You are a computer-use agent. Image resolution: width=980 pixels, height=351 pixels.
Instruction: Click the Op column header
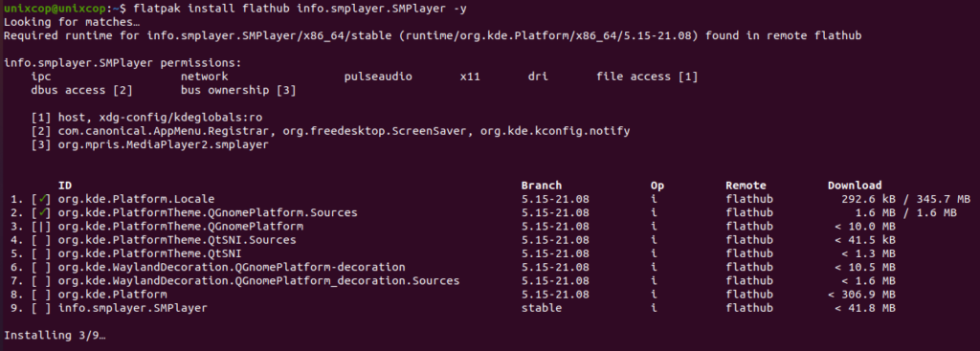point(657,186)
